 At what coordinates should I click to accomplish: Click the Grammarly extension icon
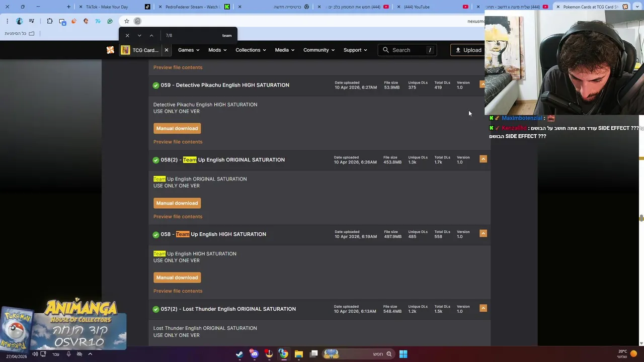point(110,21)
